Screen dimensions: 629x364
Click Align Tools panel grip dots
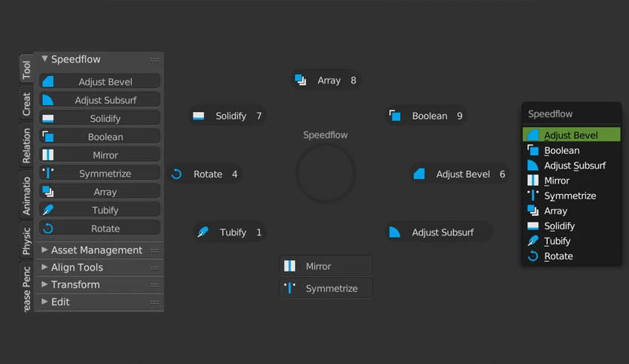click(155, 268)
